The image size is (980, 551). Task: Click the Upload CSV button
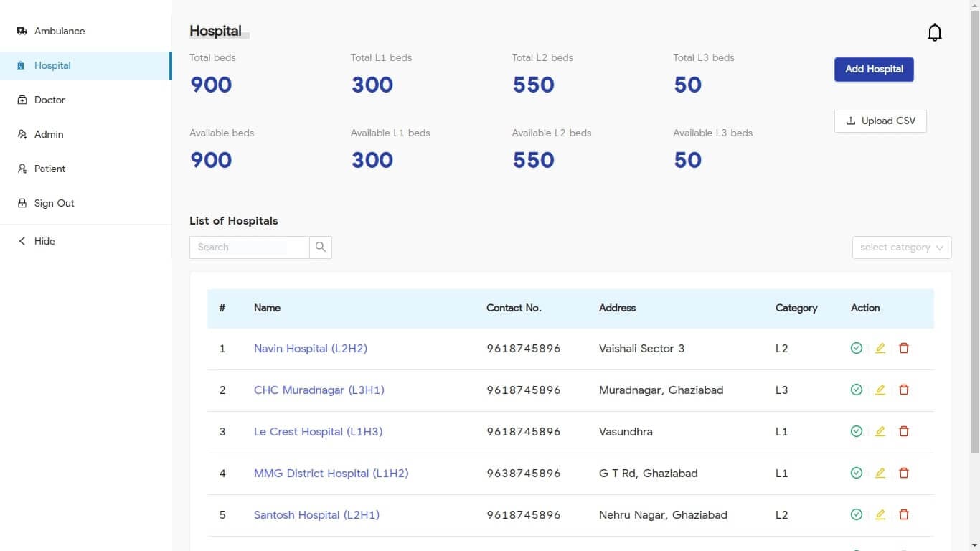pyautogui.click(x=880, y=121)
